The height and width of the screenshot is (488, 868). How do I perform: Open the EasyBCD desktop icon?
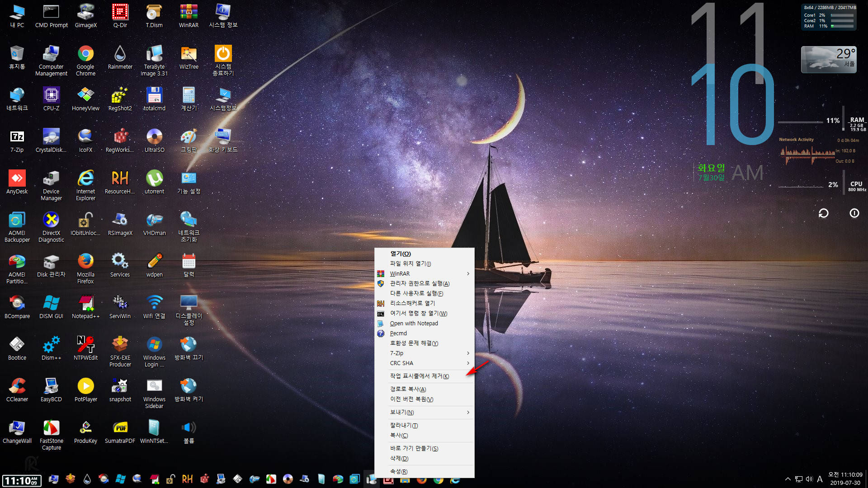51,390
